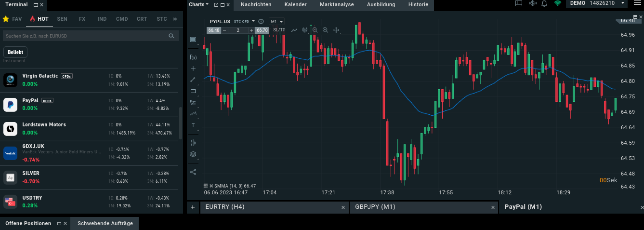
Task: Open the layout panel icon in header
Action: point(519,3)
